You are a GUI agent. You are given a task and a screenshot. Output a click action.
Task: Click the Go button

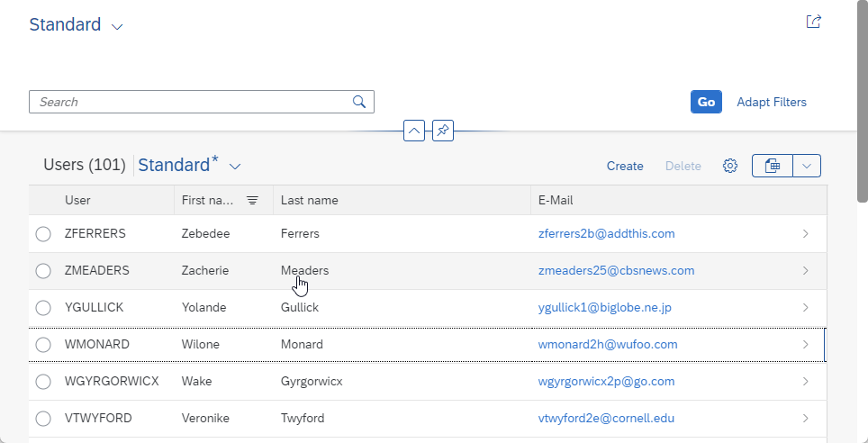[706, 102]
